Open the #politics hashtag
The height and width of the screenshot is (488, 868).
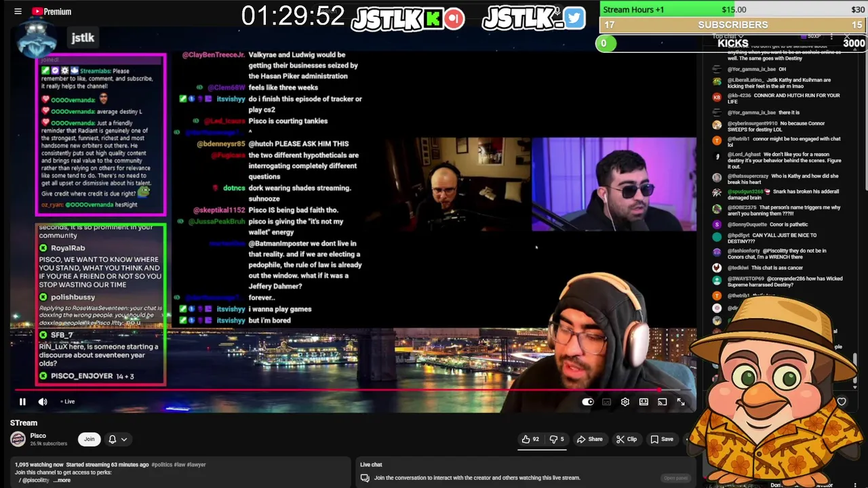coord(161,465)
